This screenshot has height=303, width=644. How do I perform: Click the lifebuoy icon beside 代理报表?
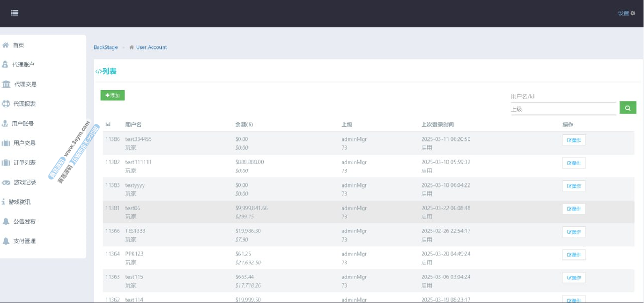click(x=6, y=104)
